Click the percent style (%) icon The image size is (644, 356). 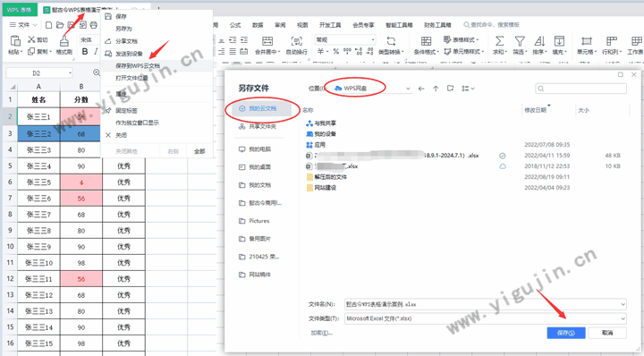(x=336, y=51)
